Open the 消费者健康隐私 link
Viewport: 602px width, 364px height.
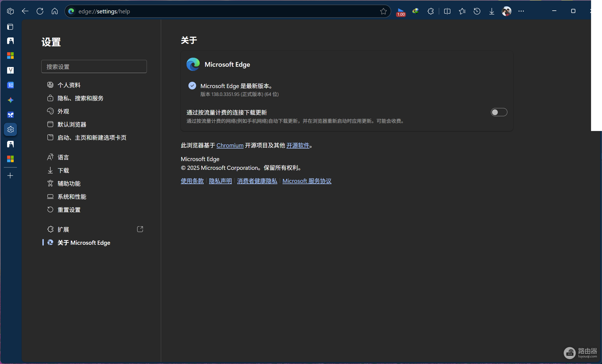coord(257,181)
